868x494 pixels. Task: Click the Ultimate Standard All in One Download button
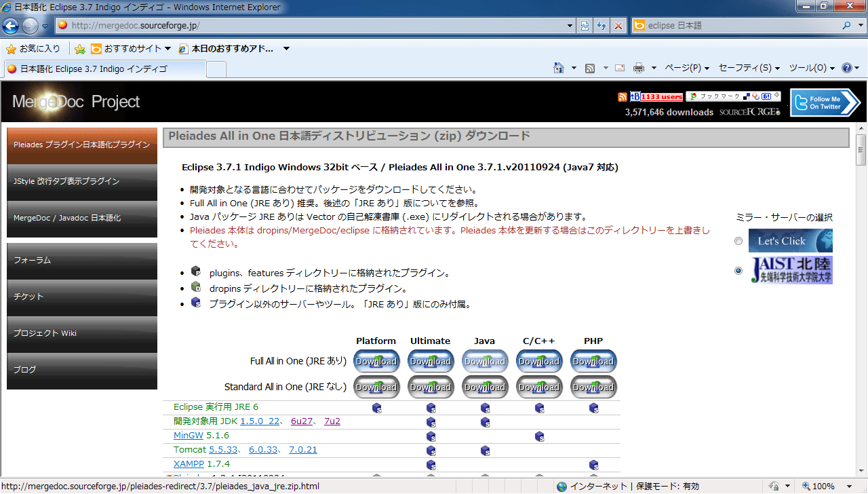point(431,387)
